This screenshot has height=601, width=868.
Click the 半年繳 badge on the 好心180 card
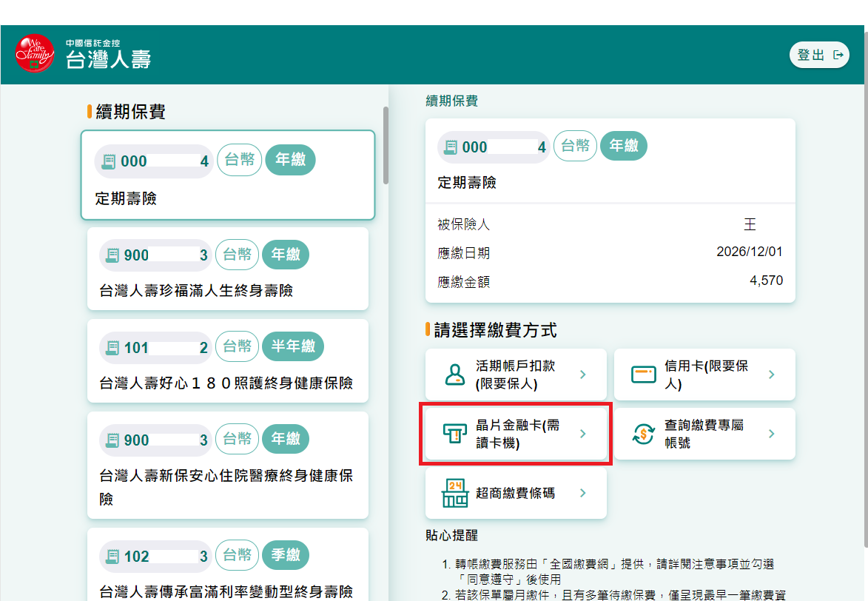(x=293, y=346)
